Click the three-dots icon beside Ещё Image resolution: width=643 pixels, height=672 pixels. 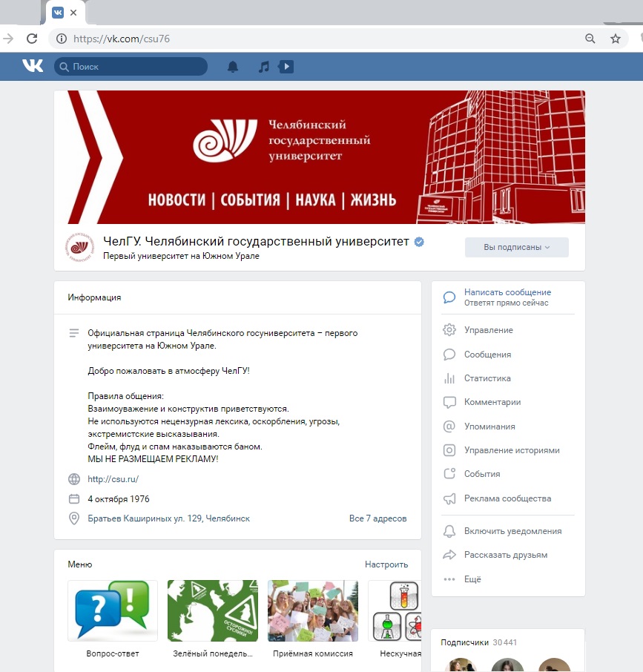449,579
